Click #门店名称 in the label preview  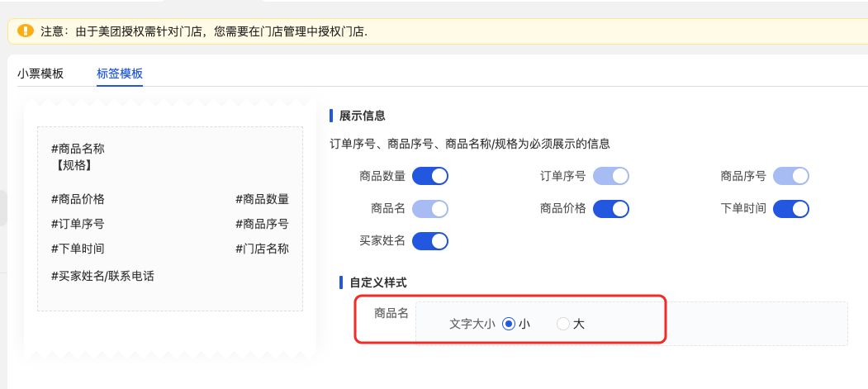(262, 249)
